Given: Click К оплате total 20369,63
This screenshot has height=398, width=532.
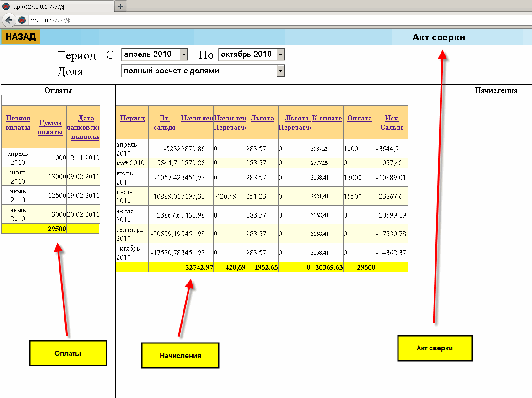Looking at the screenshot, I should pos(327,267).
